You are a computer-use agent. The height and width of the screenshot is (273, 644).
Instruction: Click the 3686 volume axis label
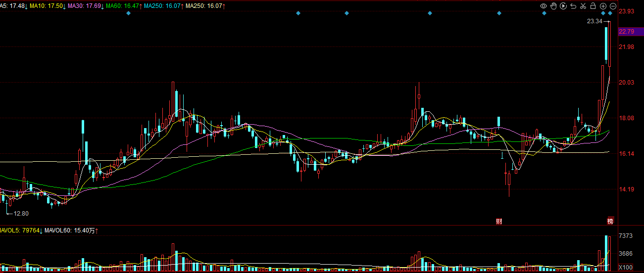point(626,254)
